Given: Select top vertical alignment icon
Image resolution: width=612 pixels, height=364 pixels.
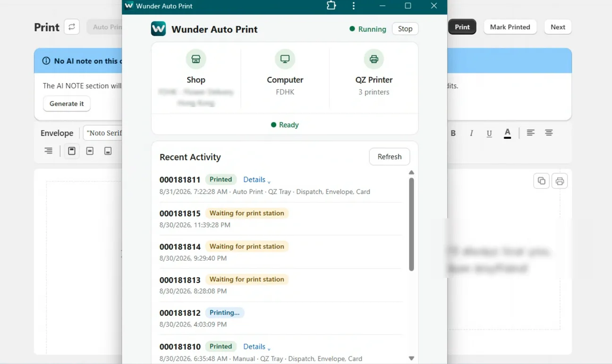Looking at the screenshot, I should (72, 151).
